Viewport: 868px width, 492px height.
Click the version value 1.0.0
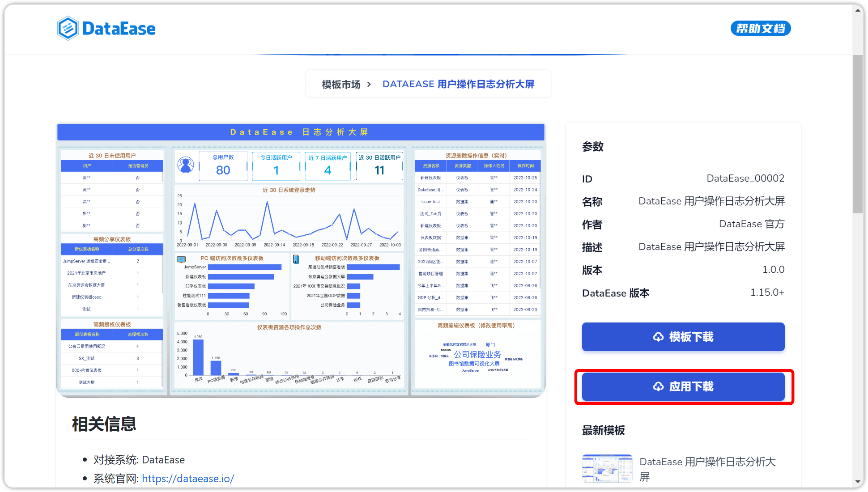tap(773, 269)
